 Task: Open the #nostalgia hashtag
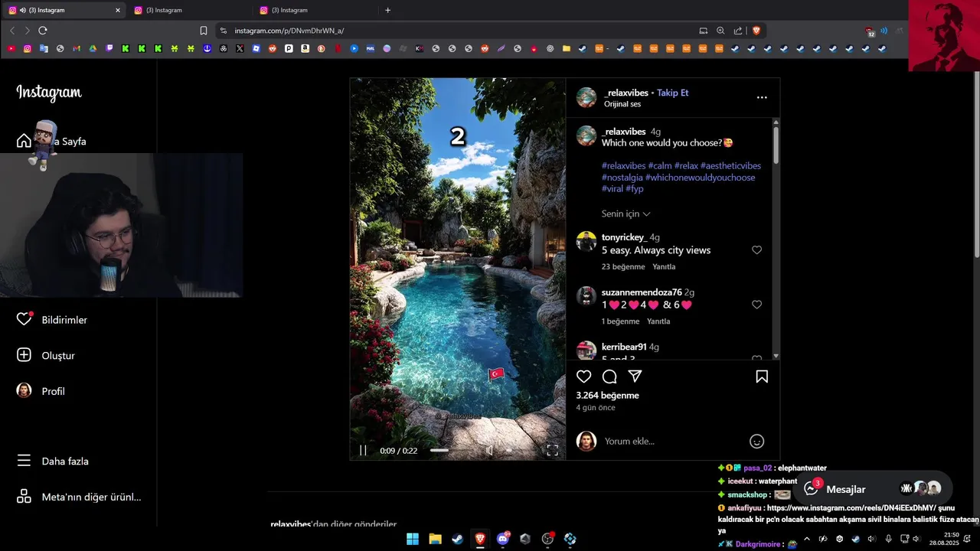(622, 178)
